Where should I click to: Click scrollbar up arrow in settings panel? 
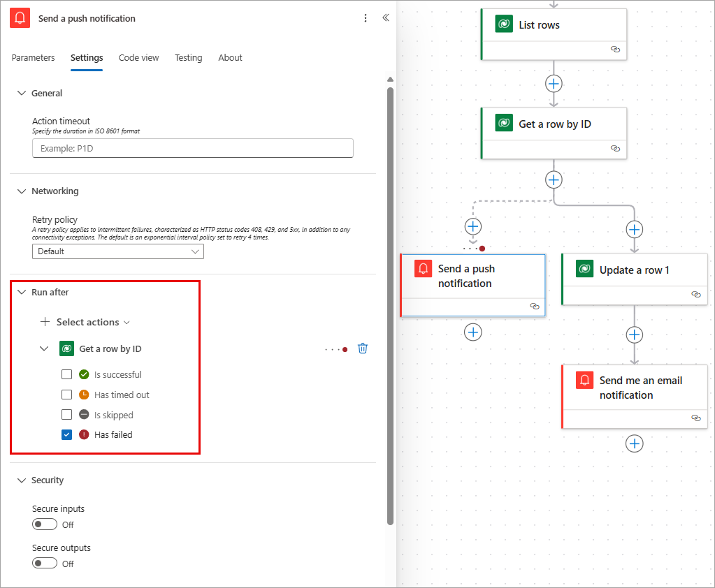point(390,79)
